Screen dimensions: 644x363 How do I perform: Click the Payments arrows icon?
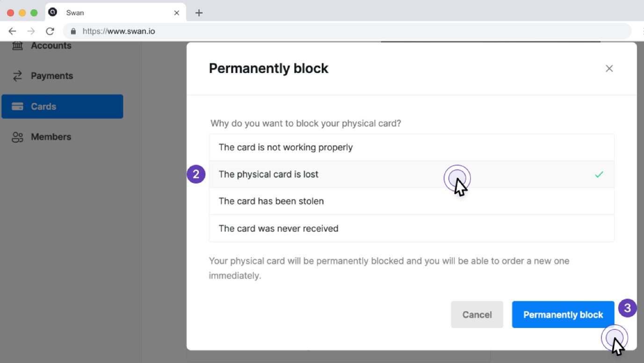tap(17, 76)
